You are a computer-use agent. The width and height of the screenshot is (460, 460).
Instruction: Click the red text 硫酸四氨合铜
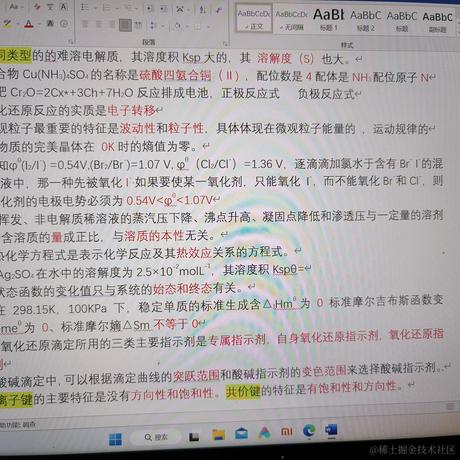click(x=175, y=75)
